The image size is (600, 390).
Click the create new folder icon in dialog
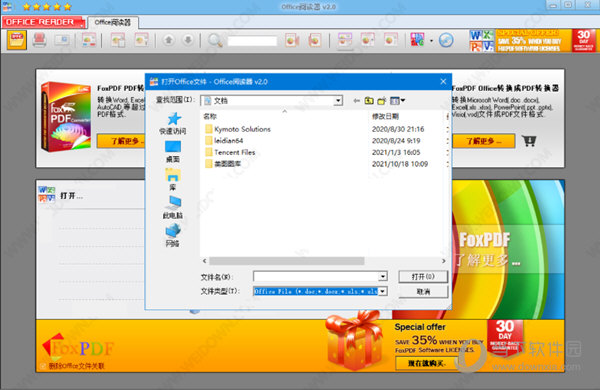click(x=382, y=101)
